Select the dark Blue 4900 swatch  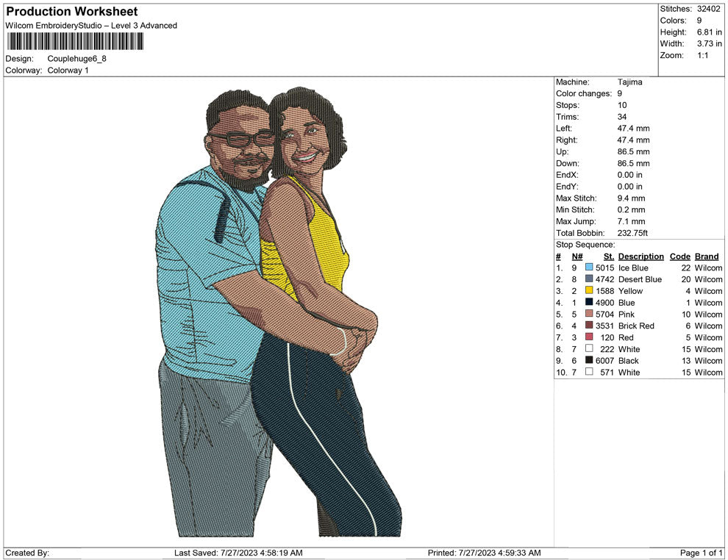point(588,303)
